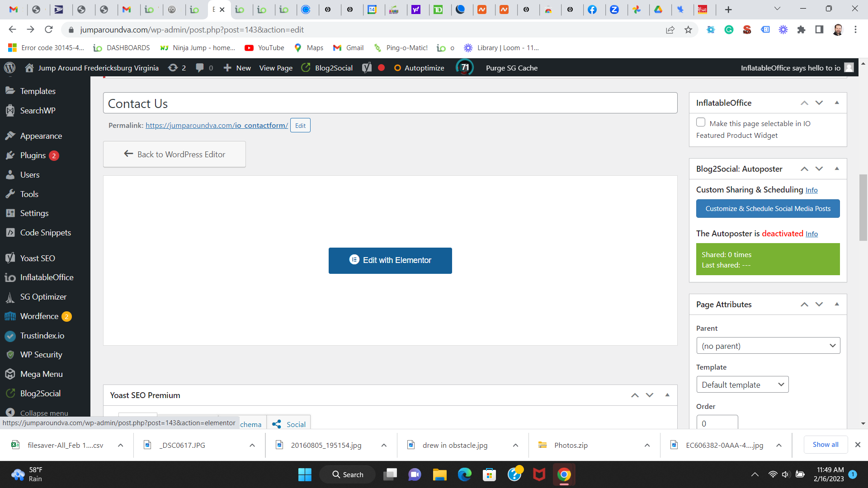This screenshot has width=868, height=488.
Task: Open Mega Menu in the sidebar
Action: 41,374
